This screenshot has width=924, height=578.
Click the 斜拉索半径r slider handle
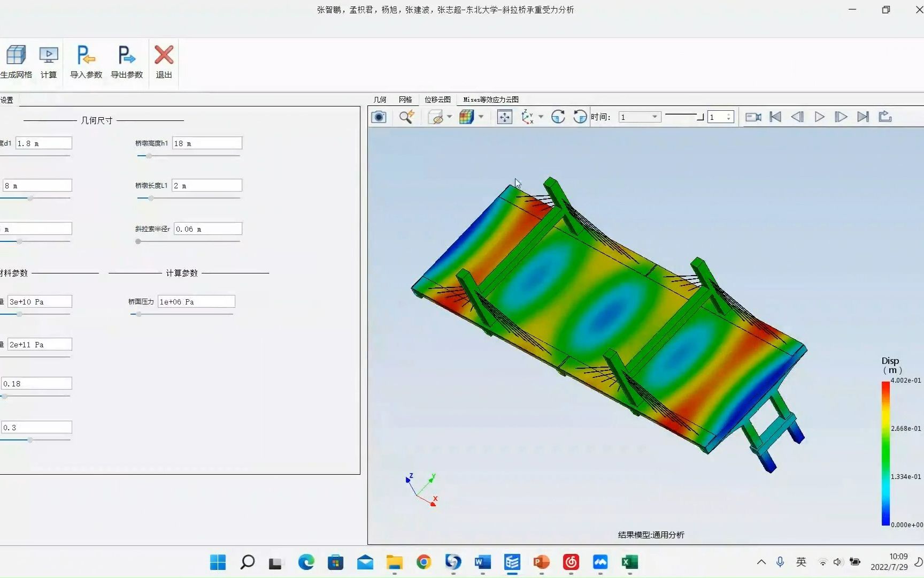(x=138, y=241)
